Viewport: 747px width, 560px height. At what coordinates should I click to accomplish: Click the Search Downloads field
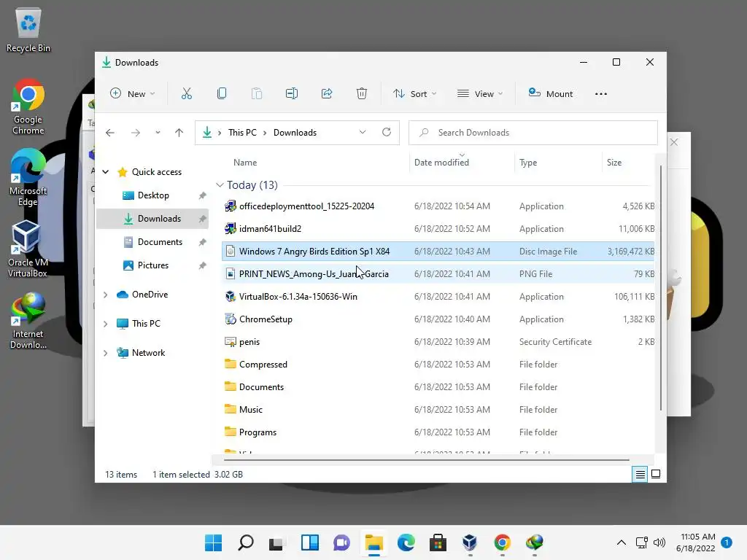(x=533, y=133)
